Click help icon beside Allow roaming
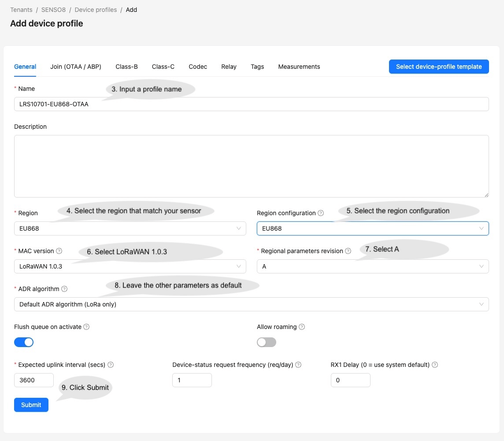Viewport: 504px width, 441px height. [x=302, y=327]
